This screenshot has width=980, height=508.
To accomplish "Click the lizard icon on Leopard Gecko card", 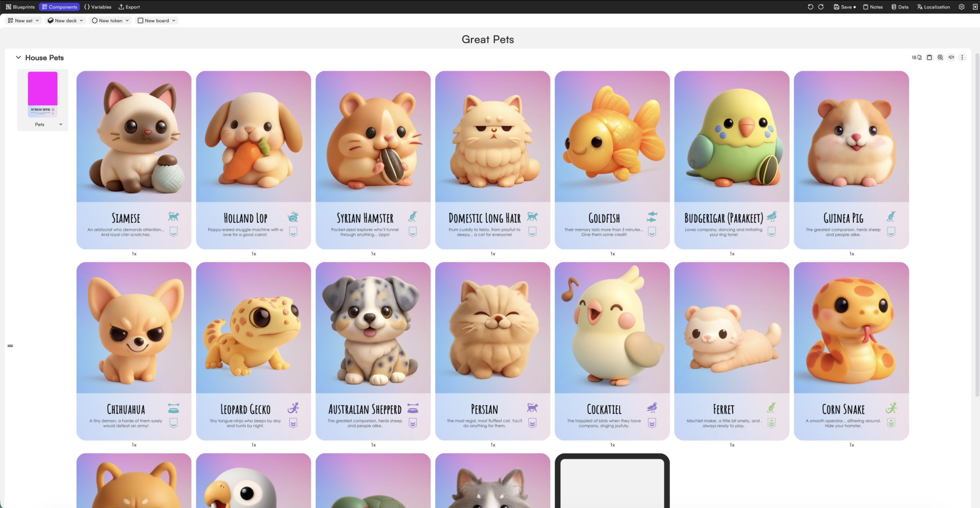I will pyautogui.click(x=293, y=408).
